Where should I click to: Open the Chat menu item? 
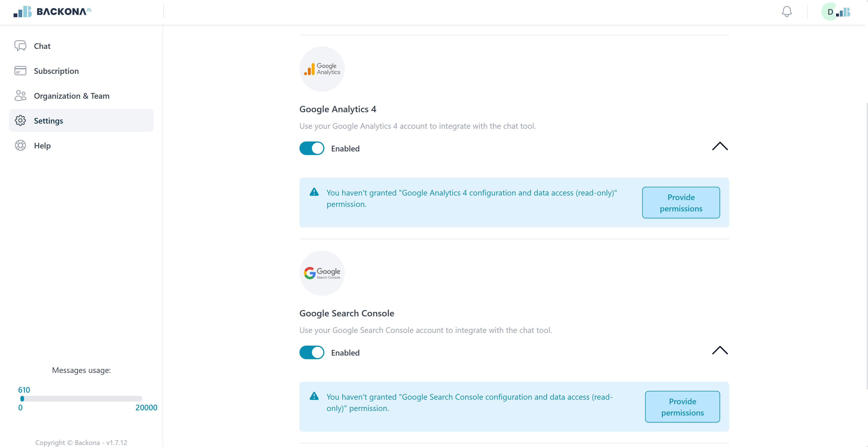point(81,46)
